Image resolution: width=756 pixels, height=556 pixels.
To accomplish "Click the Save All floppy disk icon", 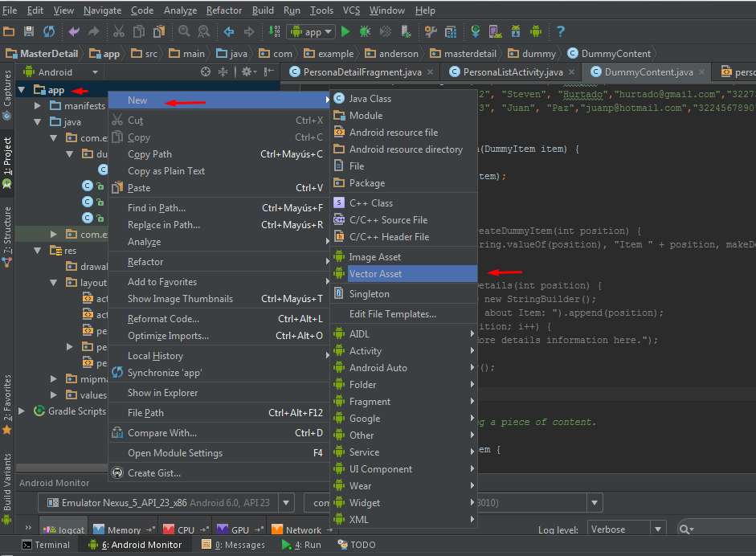I will click(29, 32).
